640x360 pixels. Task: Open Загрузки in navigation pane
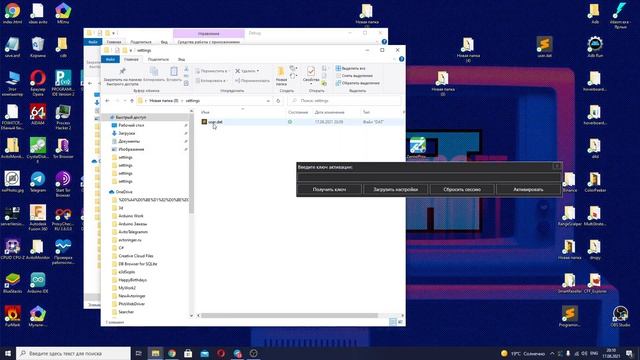tap(127, 133)
